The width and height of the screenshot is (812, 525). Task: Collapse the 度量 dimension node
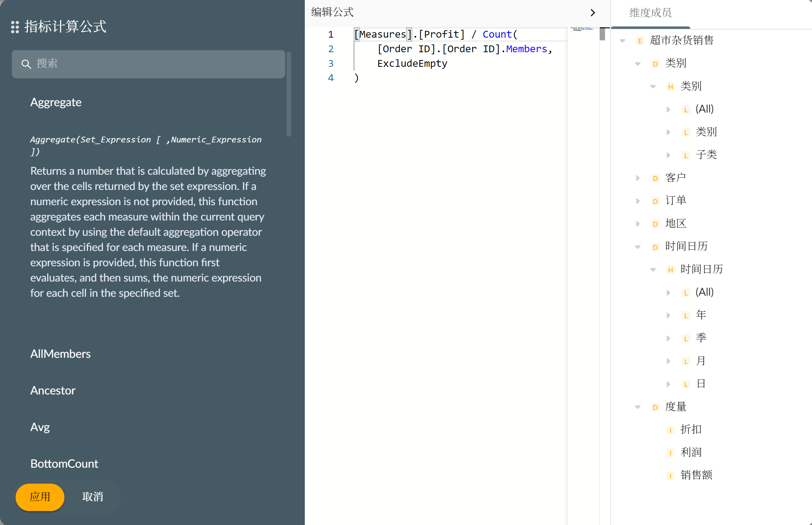tap(637, 407)
